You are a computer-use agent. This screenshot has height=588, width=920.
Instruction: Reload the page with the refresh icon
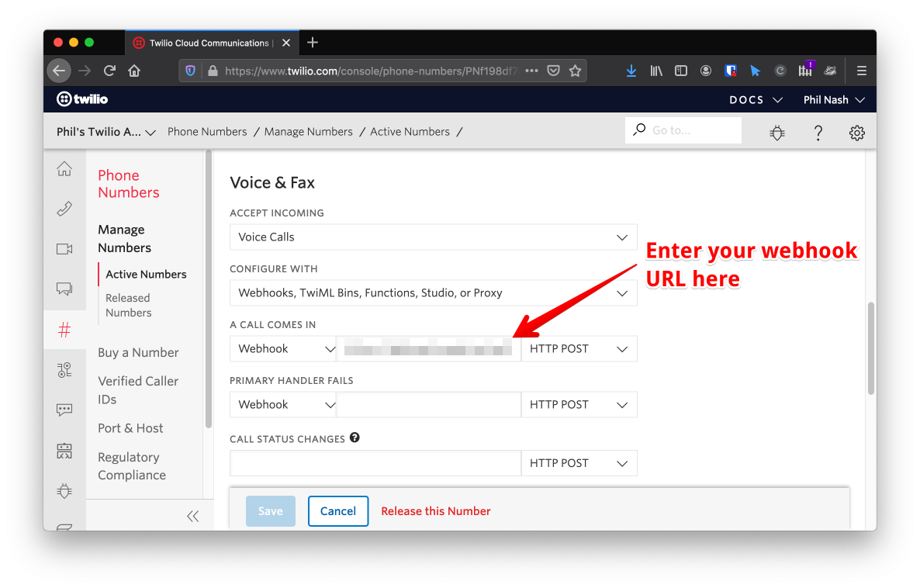tap(109, 71)
